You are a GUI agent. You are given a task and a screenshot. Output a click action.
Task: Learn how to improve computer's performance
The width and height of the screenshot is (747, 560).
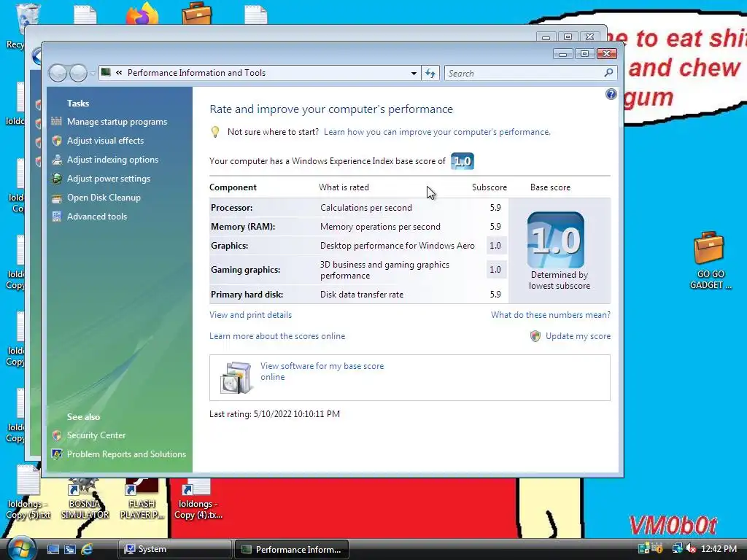437,133
